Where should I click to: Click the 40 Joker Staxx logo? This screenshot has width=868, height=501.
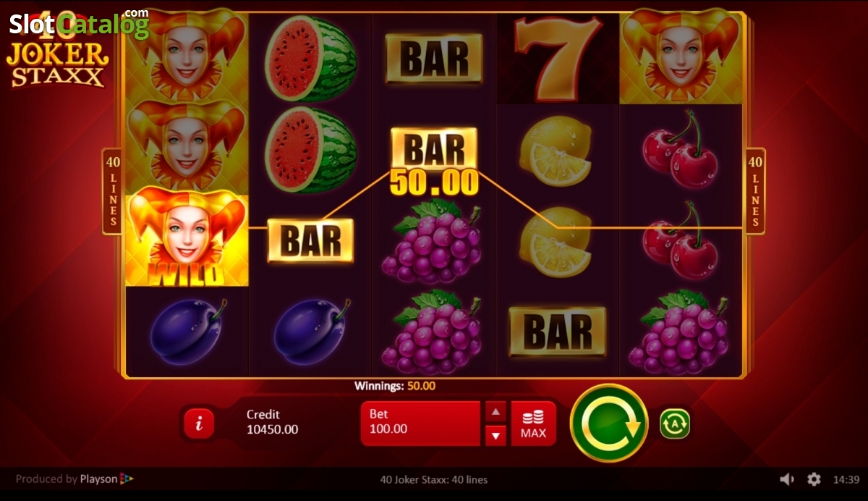click(x=58, y=56)
